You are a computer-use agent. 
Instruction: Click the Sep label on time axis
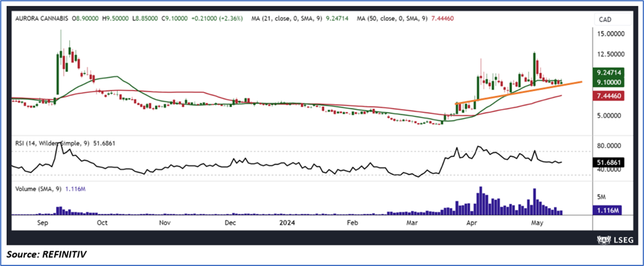click(42, 223)
